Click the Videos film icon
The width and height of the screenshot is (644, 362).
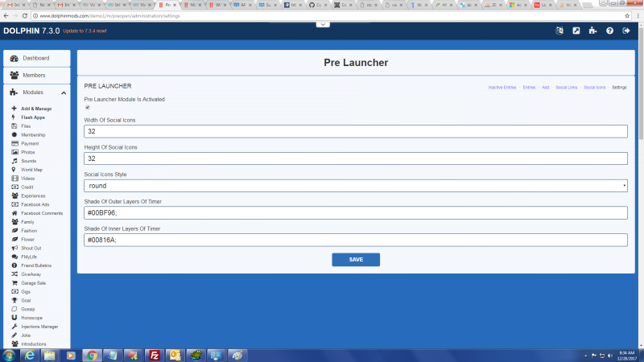[x=14, y=178]
